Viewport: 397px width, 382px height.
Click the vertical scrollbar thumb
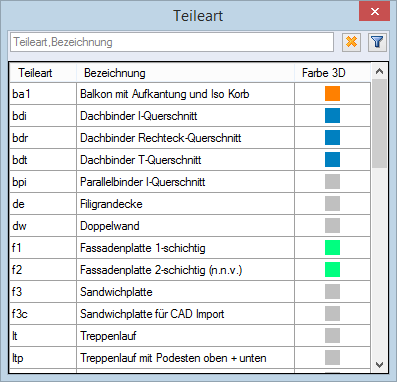[379, 123]
